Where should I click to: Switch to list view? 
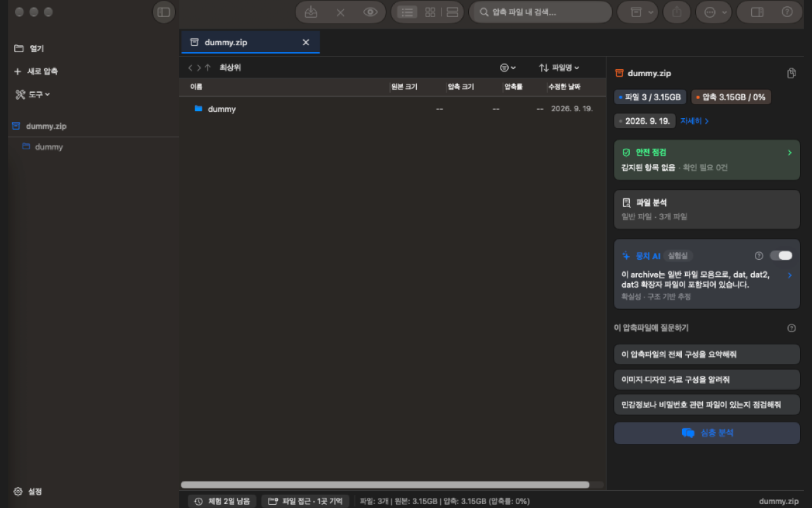tap(407, 12)
